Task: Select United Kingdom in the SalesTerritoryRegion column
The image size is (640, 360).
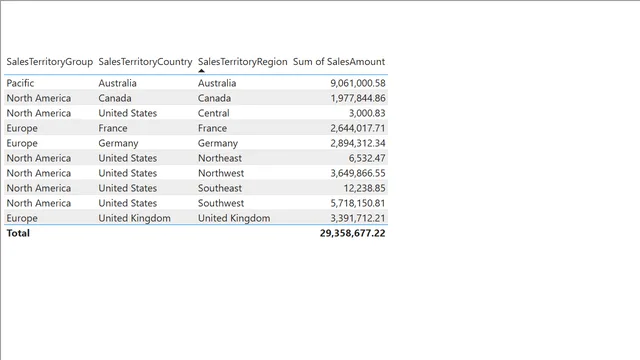Action: pyautogui.click(x=234, y=218)
